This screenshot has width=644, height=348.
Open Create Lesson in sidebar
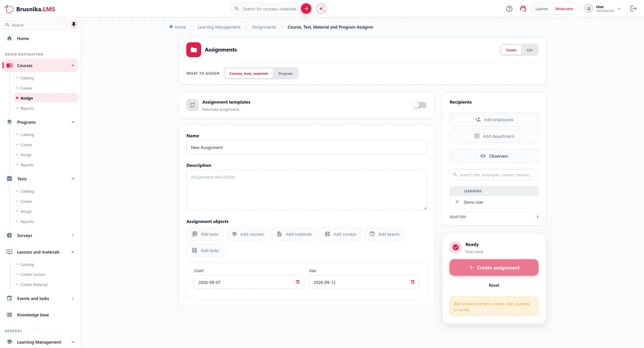(33, 274)
